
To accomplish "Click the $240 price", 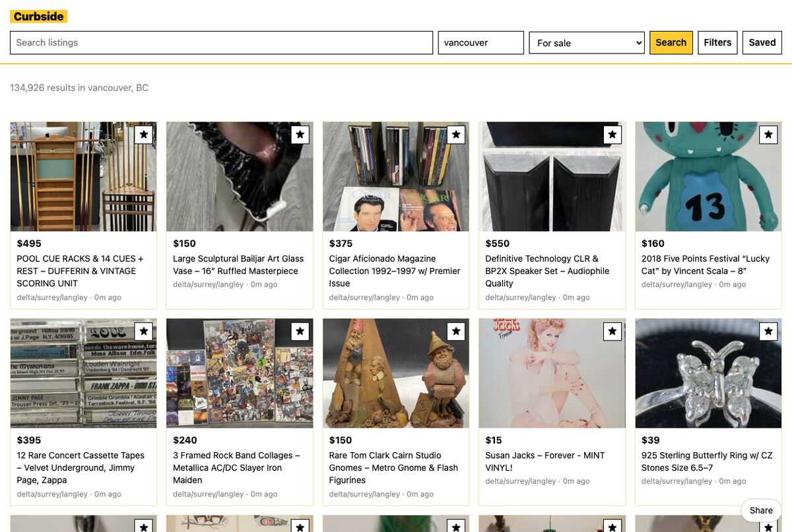I will pyautogui.click(x=185, y=440).
